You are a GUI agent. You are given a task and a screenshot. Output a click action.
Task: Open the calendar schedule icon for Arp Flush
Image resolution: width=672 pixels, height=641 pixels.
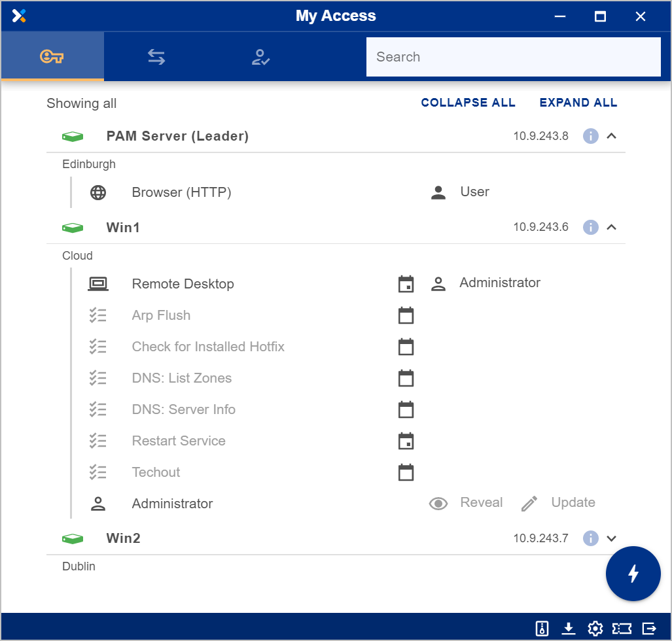406,315
